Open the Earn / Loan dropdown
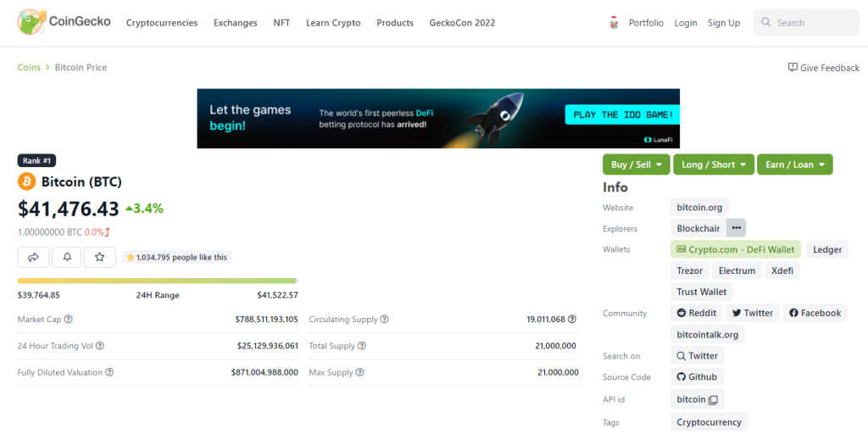The image size is (868, 435). tap(795, 165)
